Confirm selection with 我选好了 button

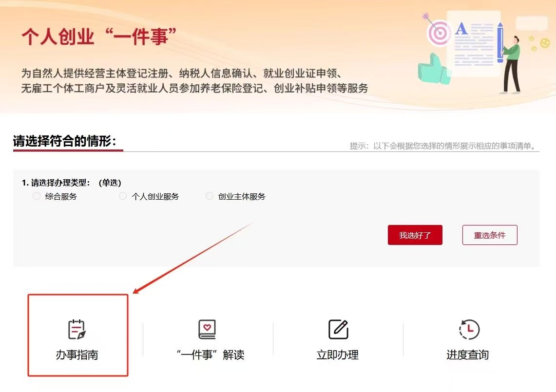tap(415, 235)
